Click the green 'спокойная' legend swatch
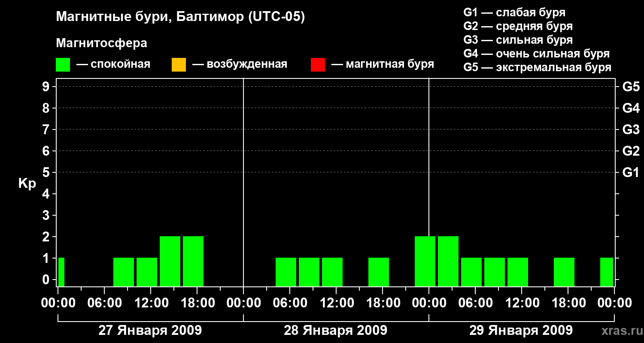 (63, 65)
